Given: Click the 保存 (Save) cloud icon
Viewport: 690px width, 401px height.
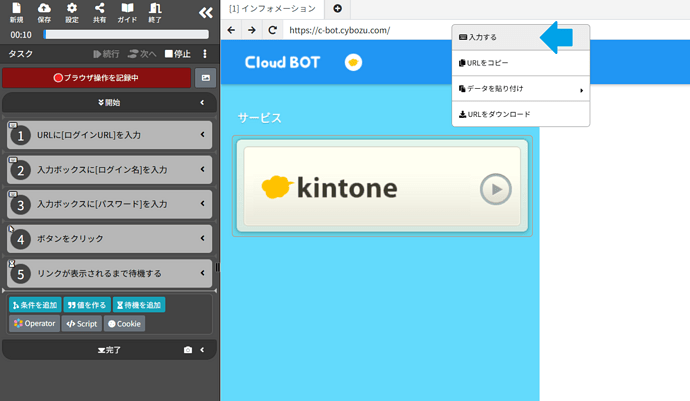Looking at the screenshot, I should point(44,12).
